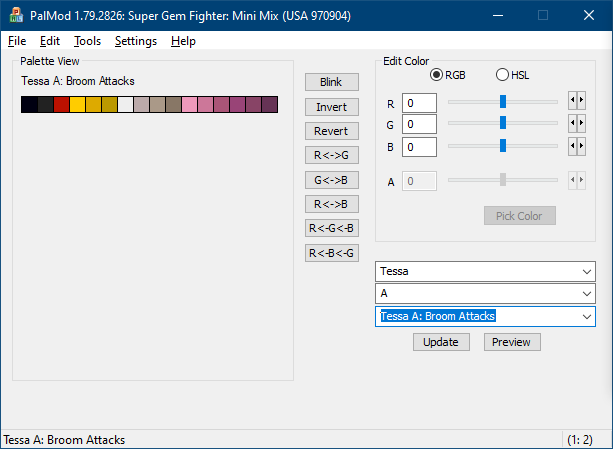The width and height of the screenshot is (613, 449).
Task: Expand the button color dropdown showing A
Action: [485, 293]
